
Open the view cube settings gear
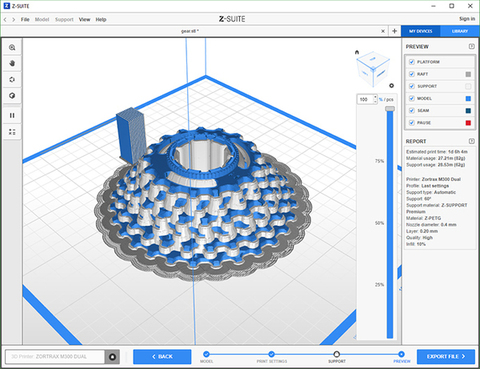pos(392,86)
